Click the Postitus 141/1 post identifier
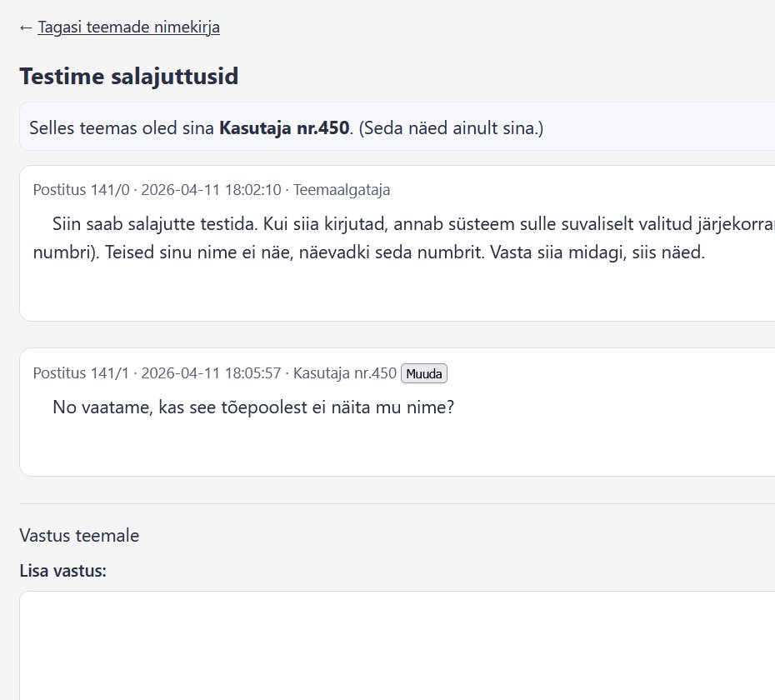775x700 pixels. click(81, 373)
